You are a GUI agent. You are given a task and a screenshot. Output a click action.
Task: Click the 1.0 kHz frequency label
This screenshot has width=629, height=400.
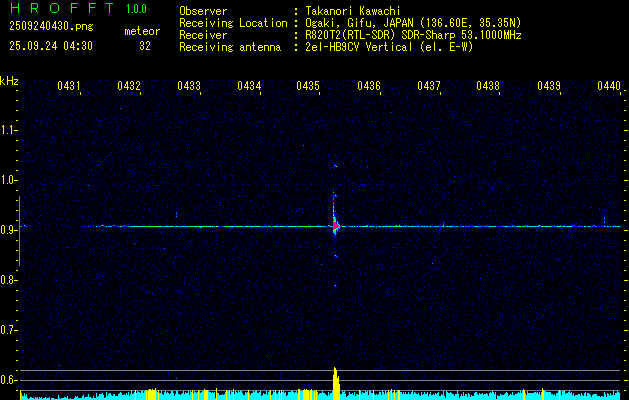(8, 180)
